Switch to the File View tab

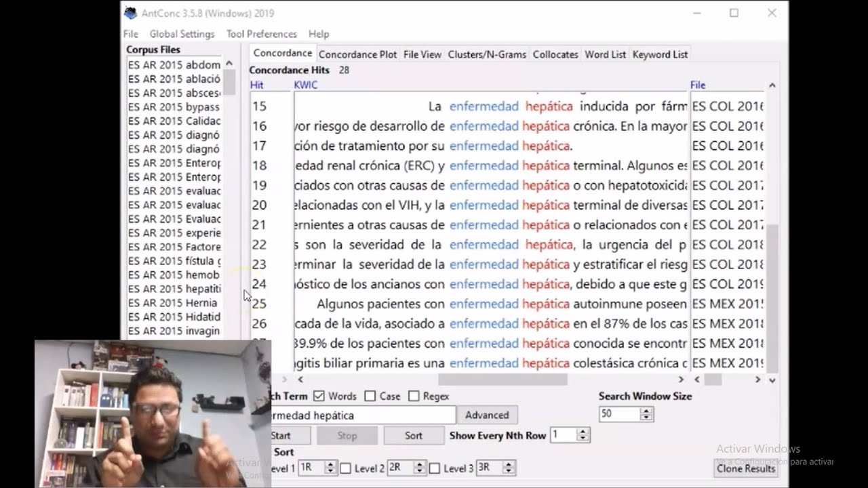tap(422, 54)
